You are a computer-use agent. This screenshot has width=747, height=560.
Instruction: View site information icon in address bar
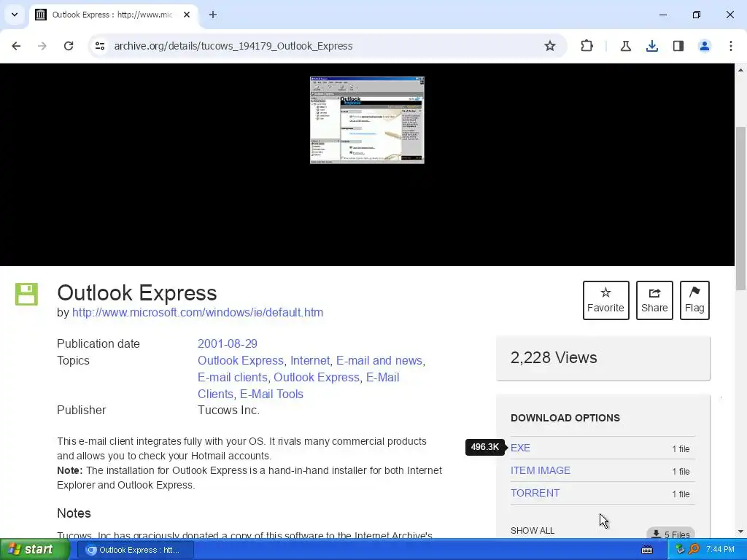coord(99,46)
